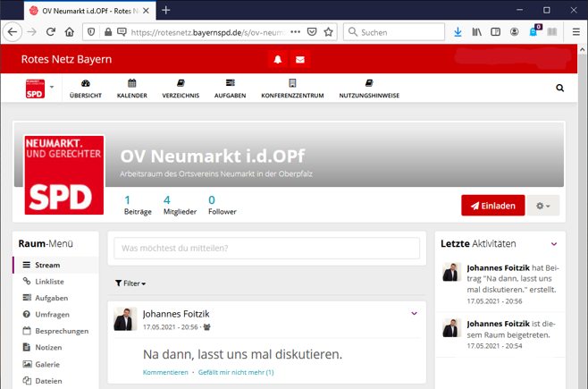Show site security padlock info
Viewport: 588px width, 389px height.
point(108,32)
